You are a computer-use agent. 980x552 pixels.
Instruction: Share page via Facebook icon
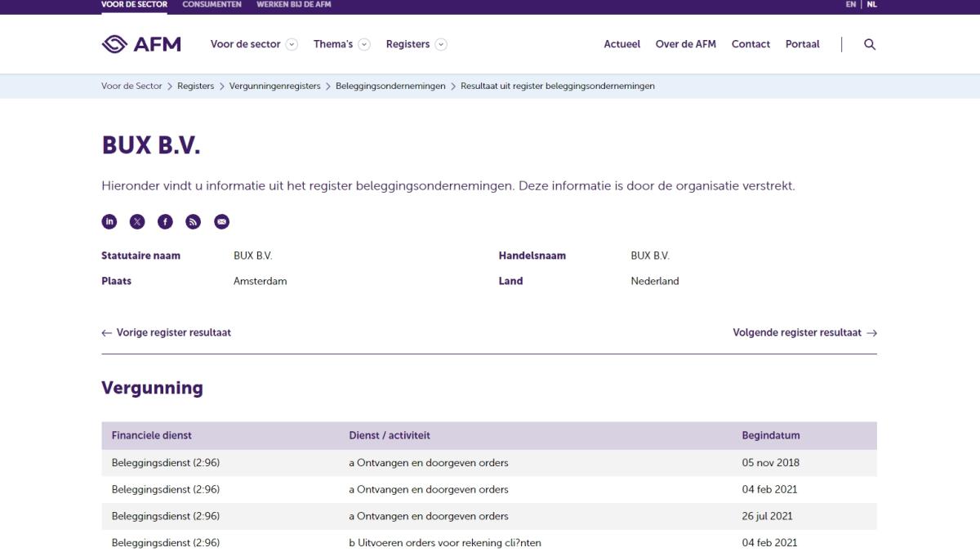coord(165,221)
